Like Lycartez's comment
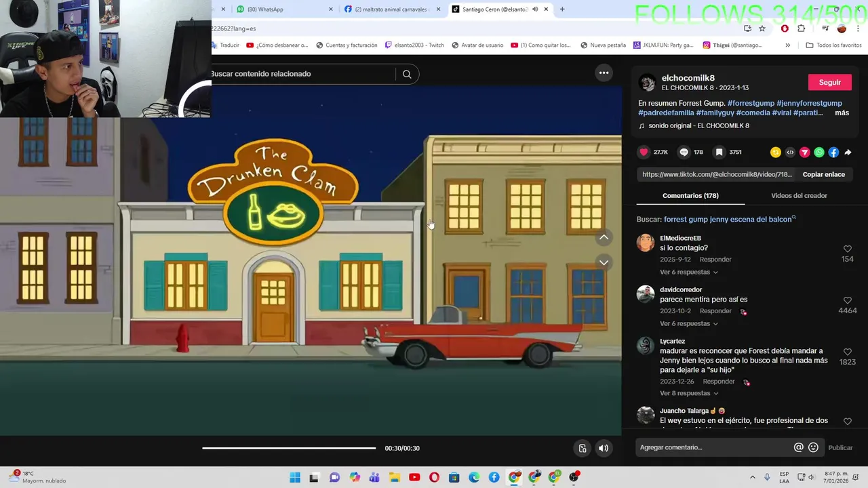 [x=847, y=352]
